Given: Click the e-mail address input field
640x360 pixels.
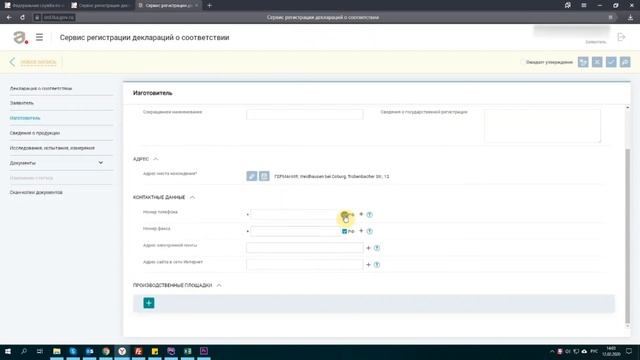Looking at the screenshot, I should click(304, 248).
